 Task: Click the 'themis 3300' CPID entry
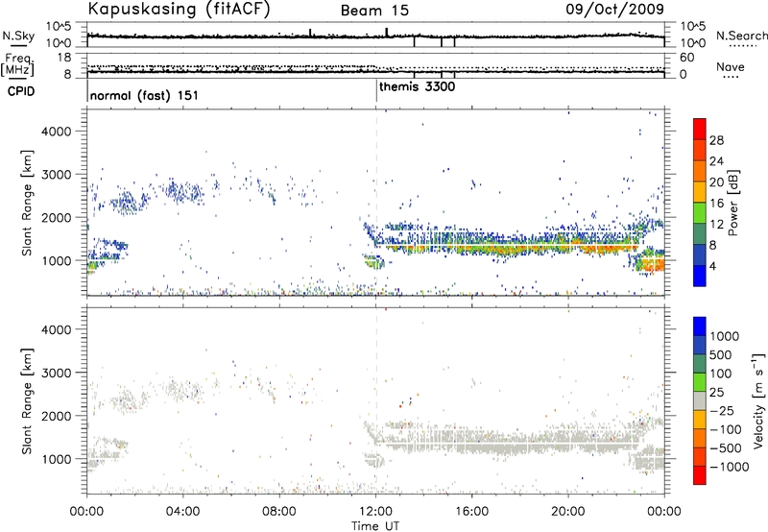(x=418, y=87)
